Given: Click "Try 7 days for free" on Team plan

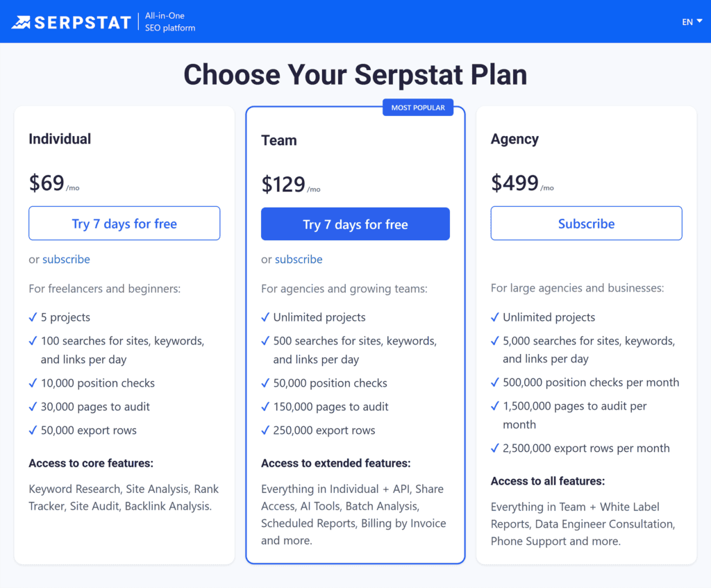Looking at the screenshot, I should [355, 224].
